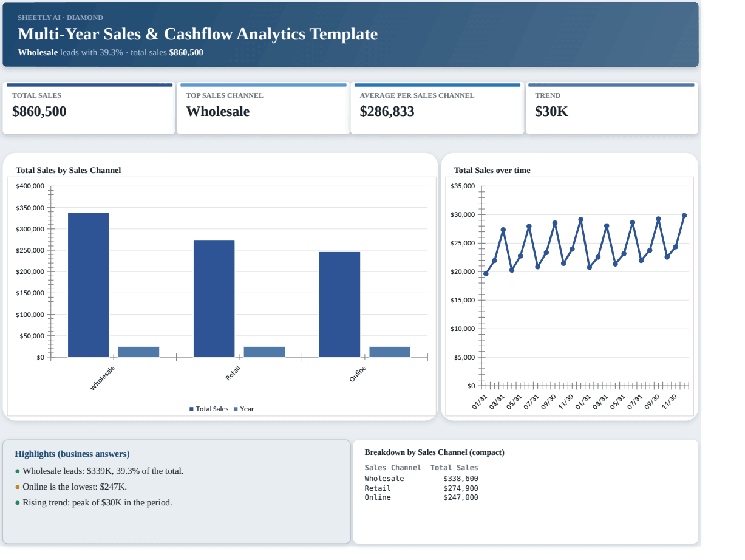This screenshot has width=745, height=560.
Task: Select the Wholesale Total Sales bar
Action: click(x=89, y=285)
